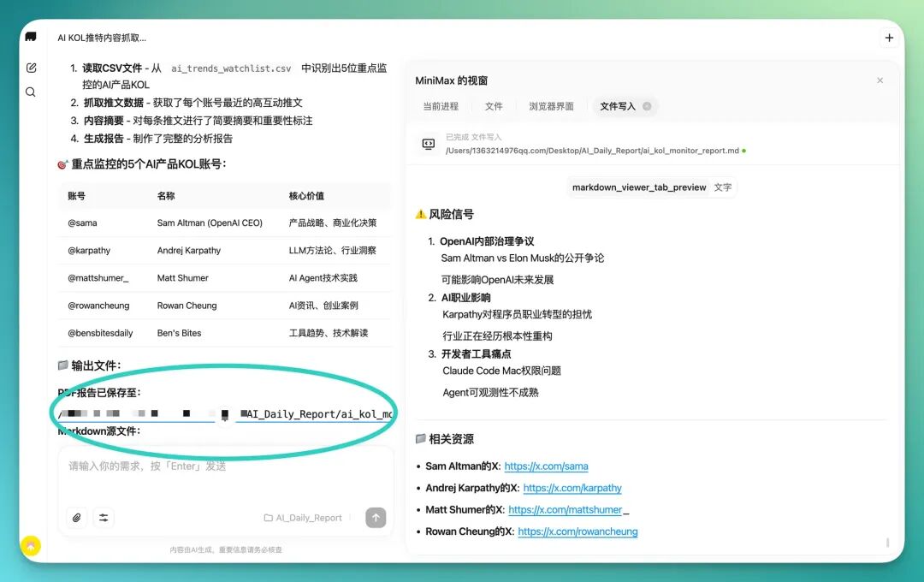The height and width of the screenshot is (582, 924).
Task: Open the https://x.com/rowancheung link
Action: pos(577,532)
